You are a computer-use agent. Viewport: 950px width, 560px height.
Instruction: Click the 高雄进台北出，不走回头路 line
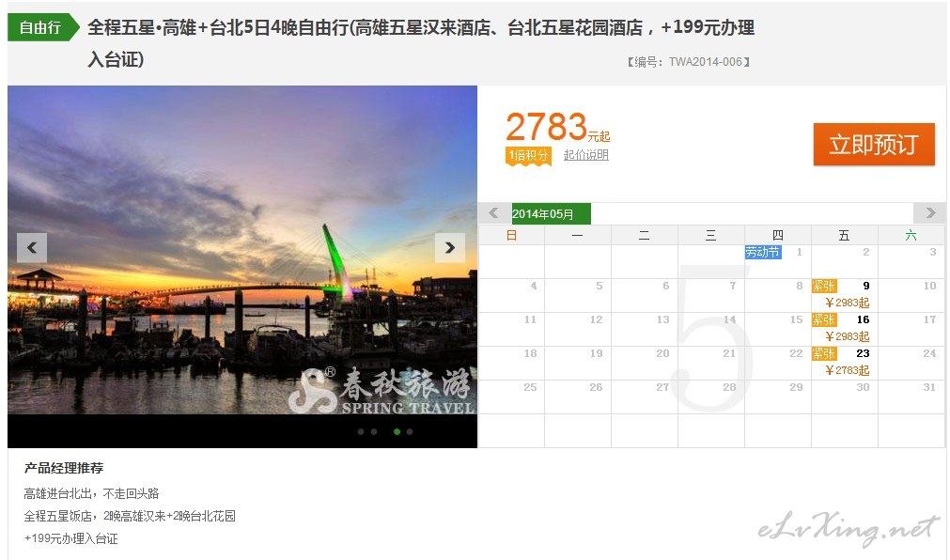(91, 493)
